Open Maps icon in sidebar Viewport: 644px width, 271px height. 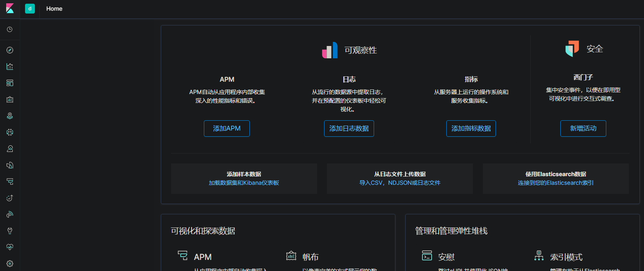point(10,116)
